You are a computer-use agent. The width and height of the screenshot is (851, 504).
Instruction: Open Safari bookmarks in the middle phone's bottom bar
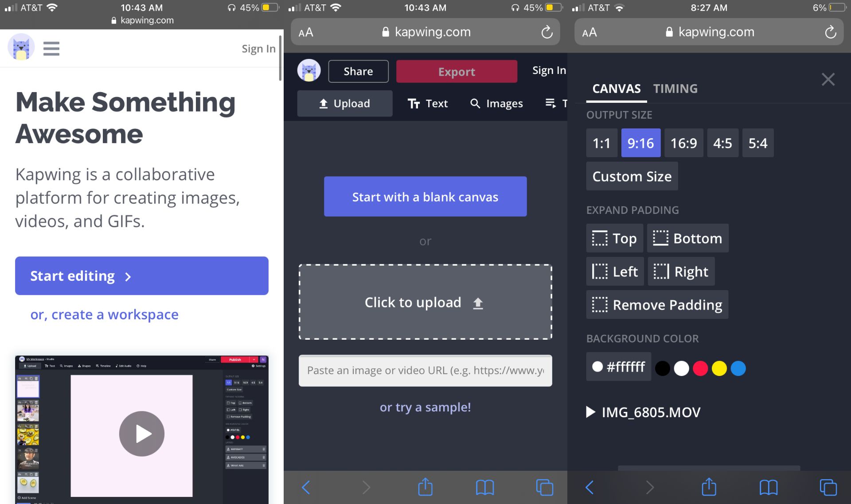[x=484, y=487]
